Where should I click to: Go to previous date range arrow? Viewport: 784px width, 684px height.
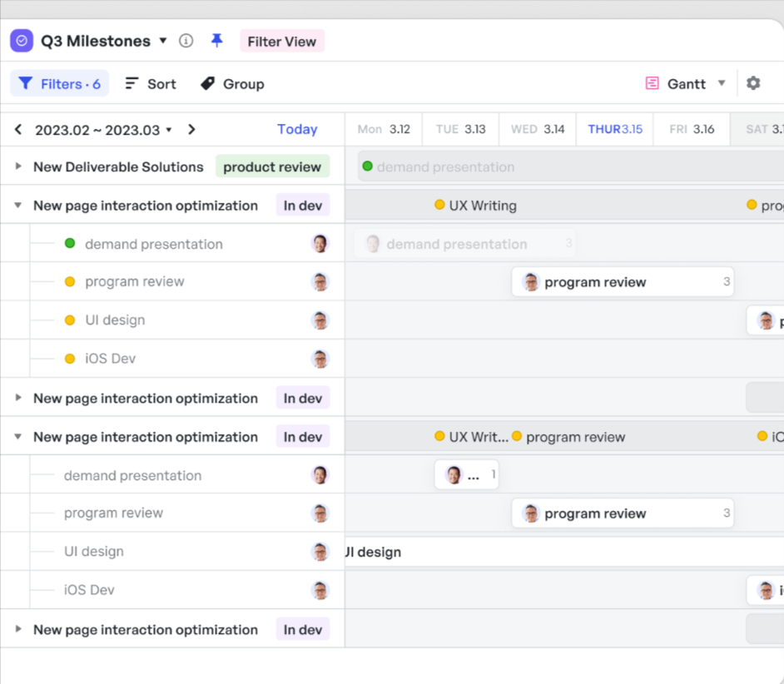click(x=18, y=130)
